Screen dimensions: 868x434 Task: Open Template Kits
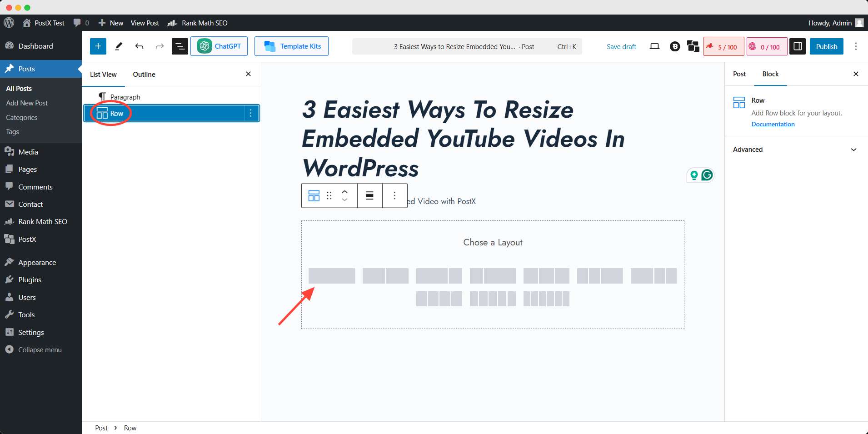click(291, 46)
